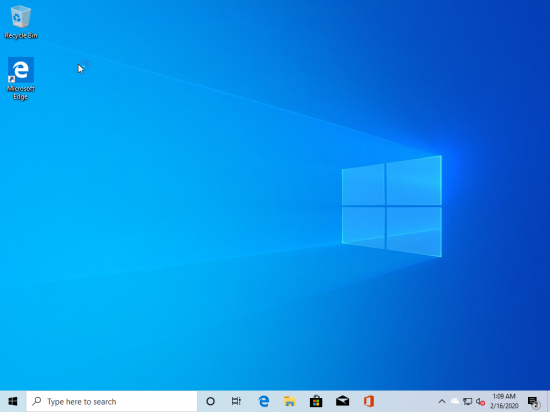Select the Recycle Bin desktop icon
The height and width of the screenshot is (412, 550).
[x=21, y=22]
